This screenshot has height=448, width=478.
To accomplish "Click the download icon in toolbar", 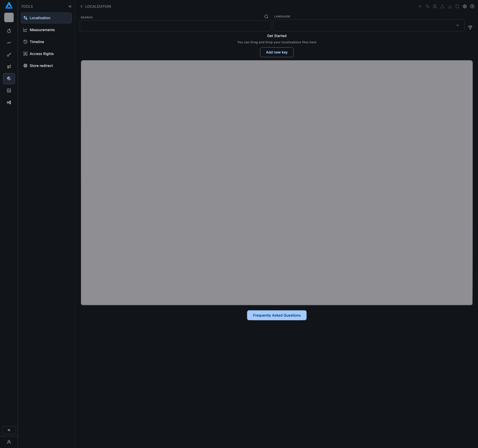I will pyautogui.click(x=450, y=6).
